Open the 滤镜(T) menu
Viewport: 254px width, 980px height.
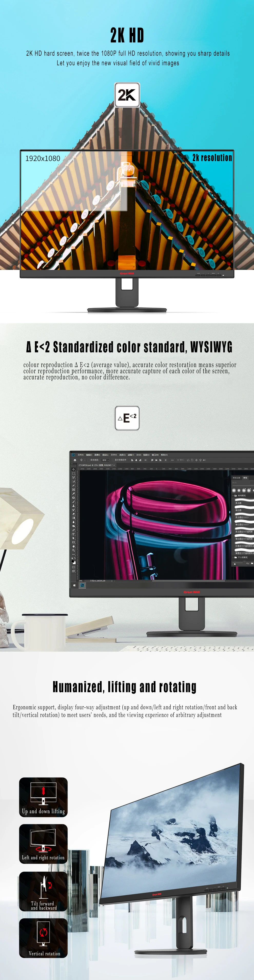pos(131,455)
